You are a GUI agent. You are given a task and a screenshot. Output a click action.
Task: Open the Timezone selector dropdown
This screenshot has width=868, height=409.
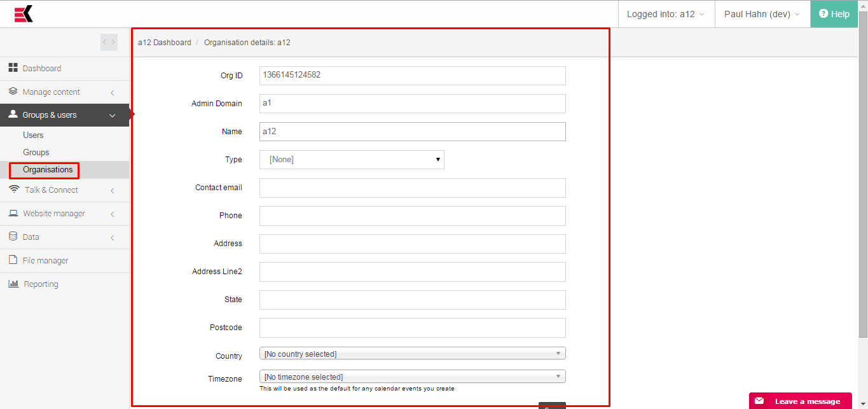(x=412, y=377)
